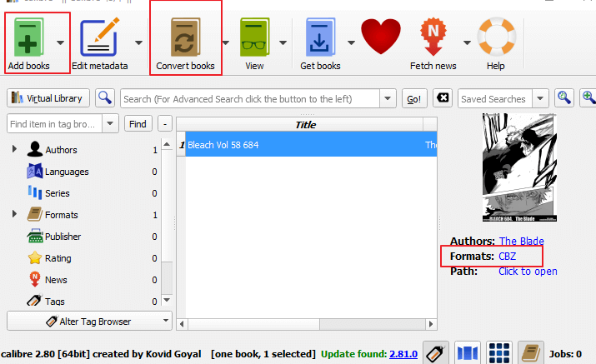The height and width of the screenshot is (364, 596).
Task: Open the CBZ format link
Action: click(x=507, y=256)
